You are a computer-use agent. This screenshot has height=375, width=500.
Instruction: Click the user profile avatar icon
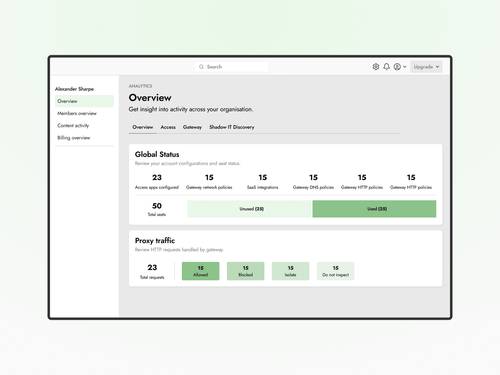(397, 67)
